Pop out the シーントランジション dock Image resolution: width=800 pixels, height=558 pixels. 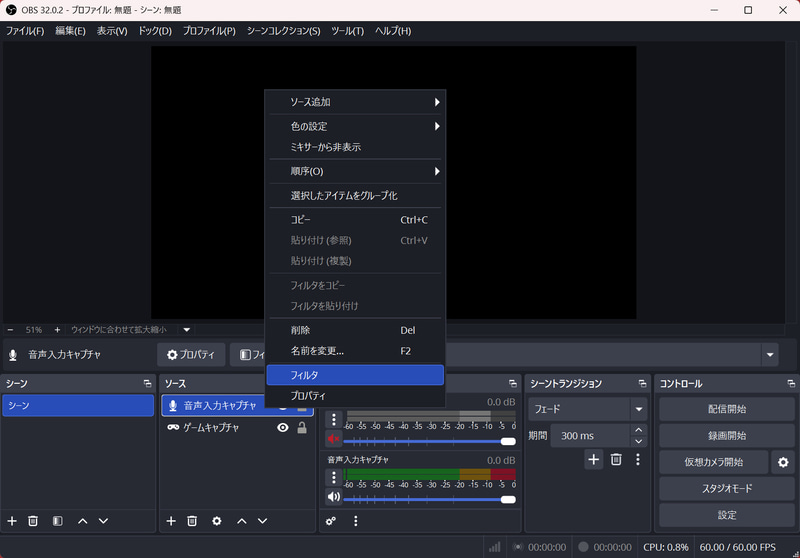pyautogui.click(x=642, y=384)
